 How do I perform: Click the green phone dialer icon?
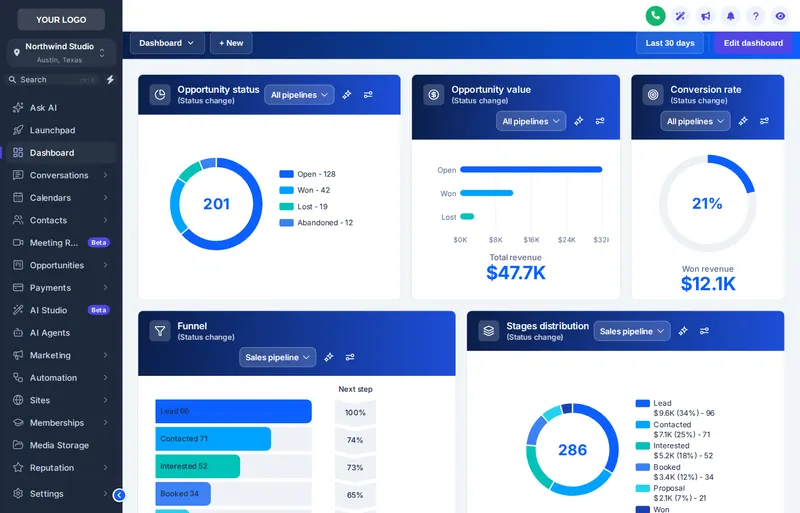coord(655,16)
